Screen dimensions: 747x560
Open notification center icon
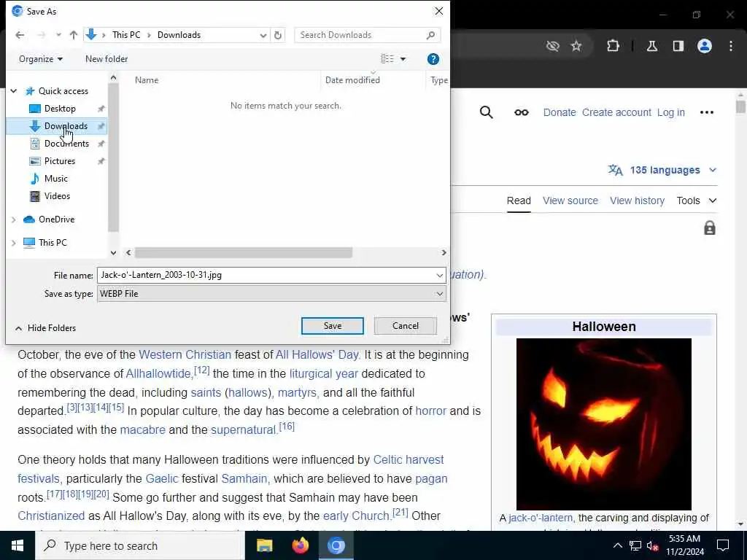[723, 545]
